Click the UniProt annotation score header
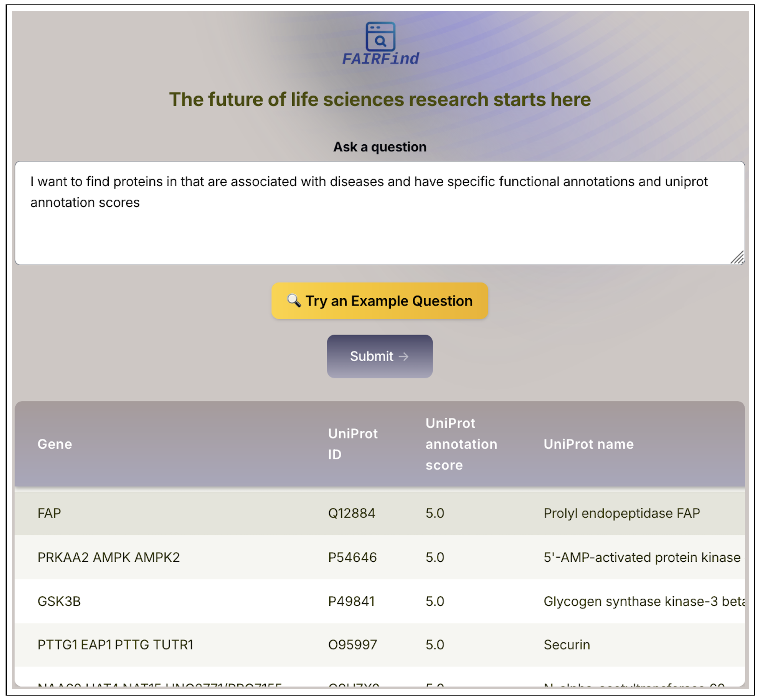This screenshot has width=760, height=700. pyautogui.click(x=461, y=444)
